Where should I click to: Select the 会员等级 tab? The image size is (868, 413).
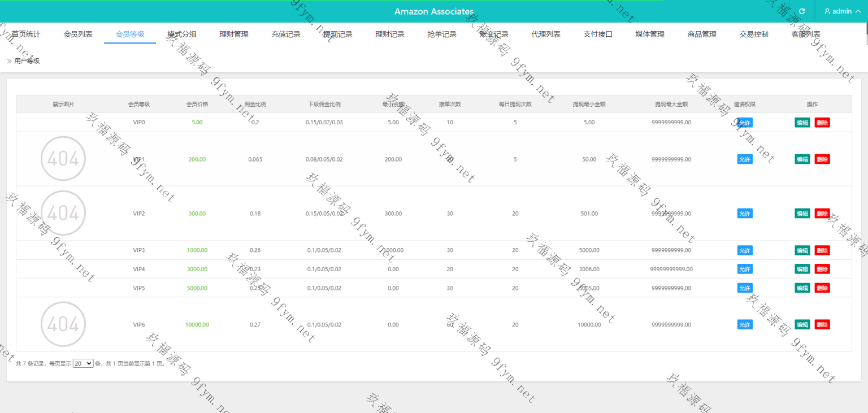point(130,34)
